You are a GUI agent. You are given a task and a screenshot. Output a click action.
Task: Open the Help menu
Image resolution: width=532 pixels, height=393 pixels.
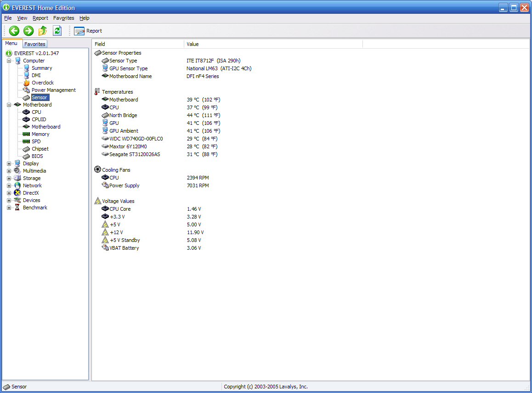pos(85,18)
